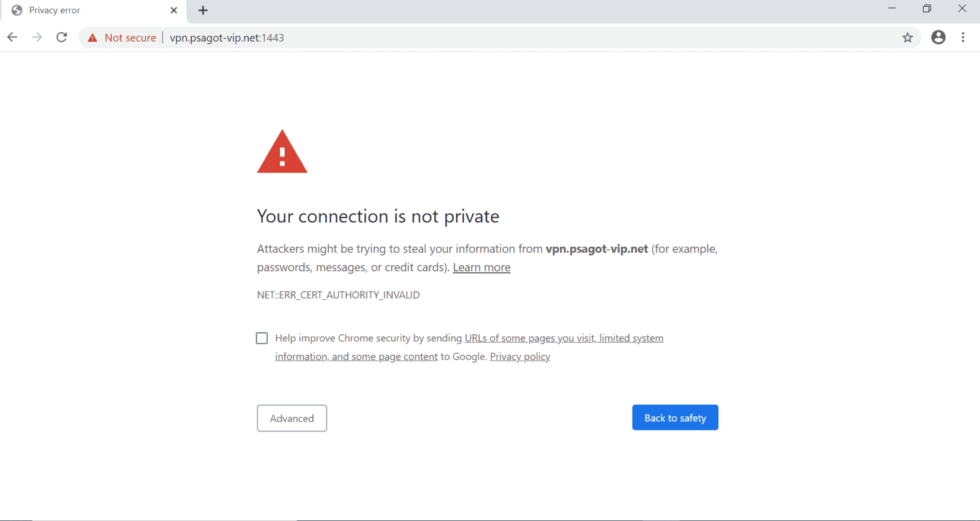Click the forward navigation arrow
The height and width of the screenshot is (521, 980).
click(x=37, y=37)
